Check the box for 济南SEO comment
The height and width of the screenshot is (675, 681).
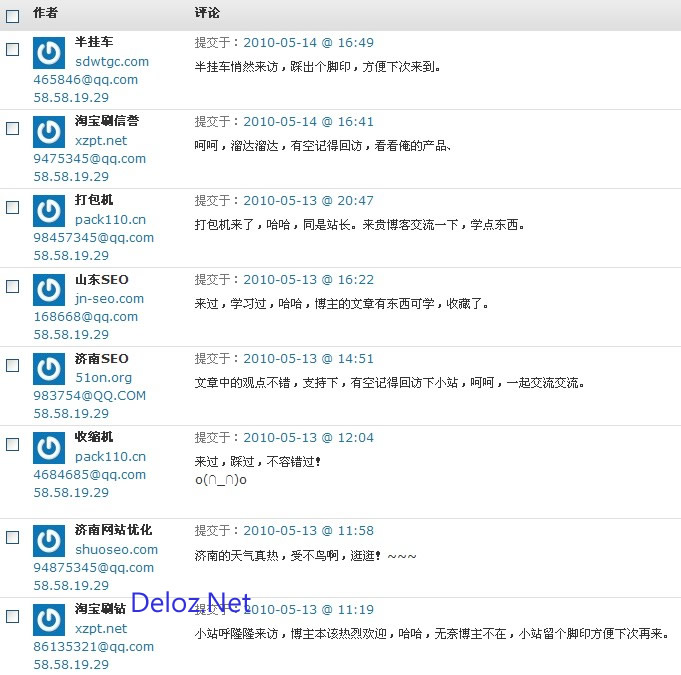(13, 366)
